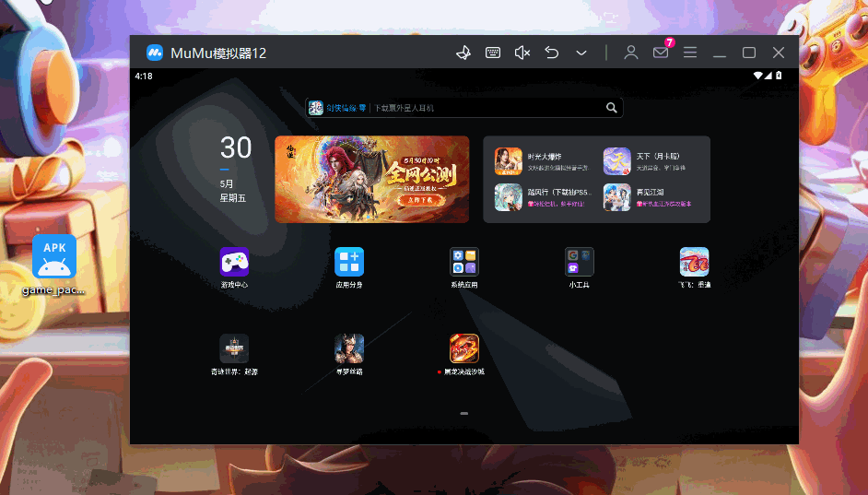868x495 pixels.
Task: Launch the 应用分身 app cloner
Action: click(x=349, y=262)
